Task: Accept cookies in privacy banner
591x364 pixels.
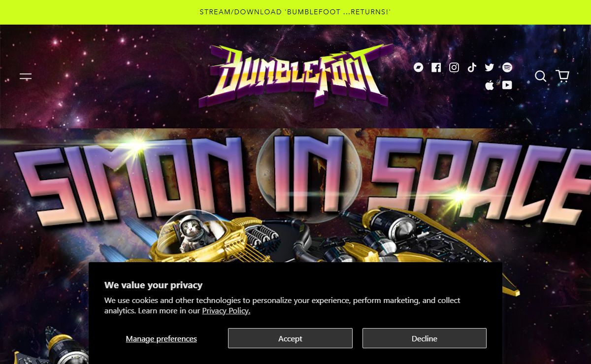Action: [290, 338]
